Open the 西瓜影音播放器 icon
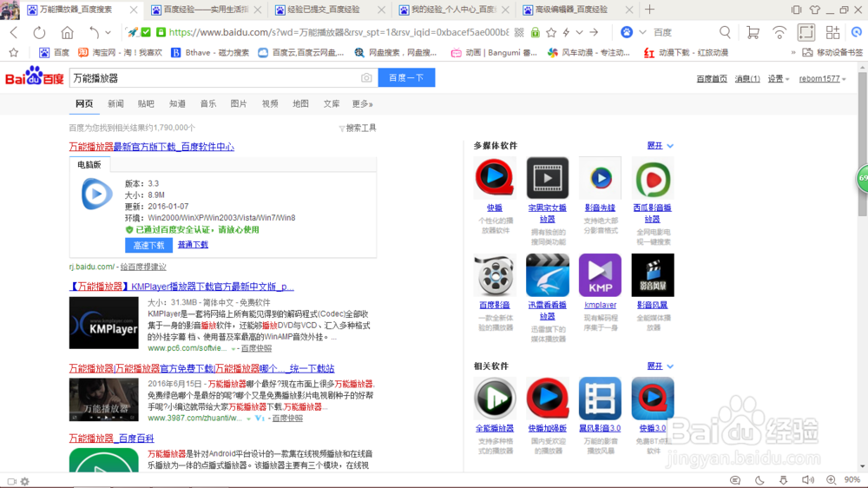868x488 pixels. point(653,177)
